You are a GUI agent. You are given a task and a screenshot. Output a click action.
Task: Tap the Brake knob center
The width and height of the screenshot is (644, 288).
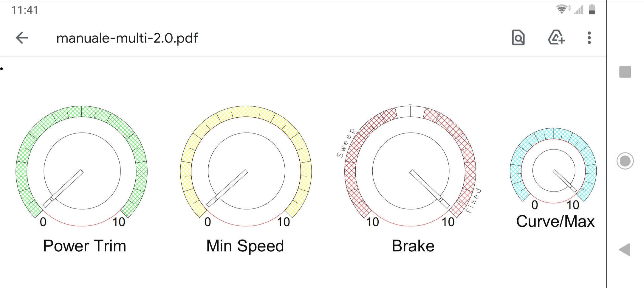point(411,171)
